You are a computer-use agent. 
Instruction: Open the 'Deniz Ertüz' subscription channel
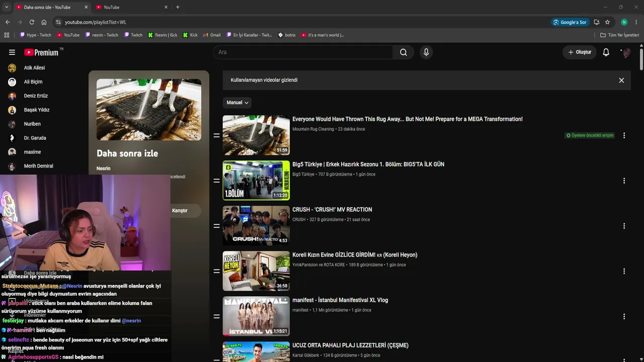(36, 96)
